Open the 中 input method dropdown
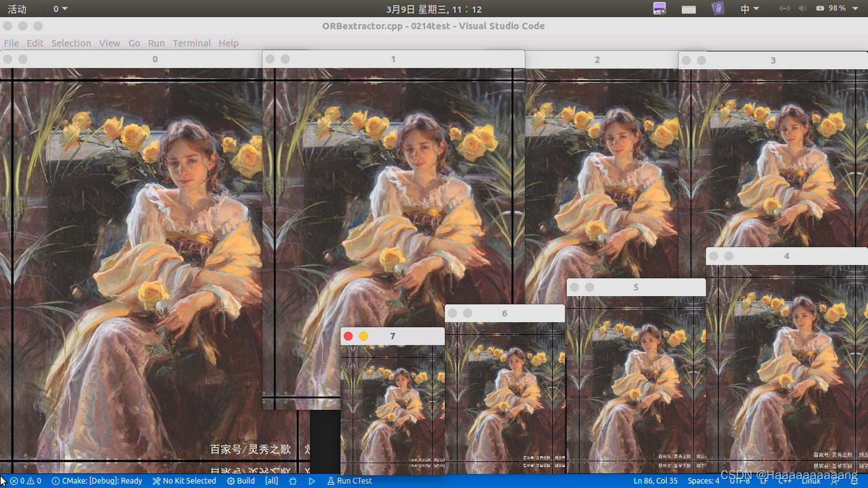Image resolution: width=868 pixels, height=488 pixels. [750, 9]
